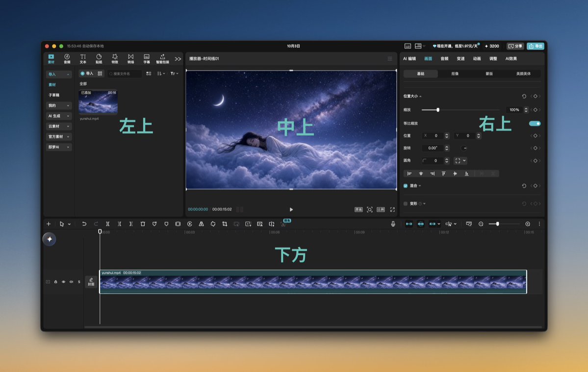This screenshot has width=588, height=372.
Task: Click the focus frame icon in player
Action: pos(369,209)
